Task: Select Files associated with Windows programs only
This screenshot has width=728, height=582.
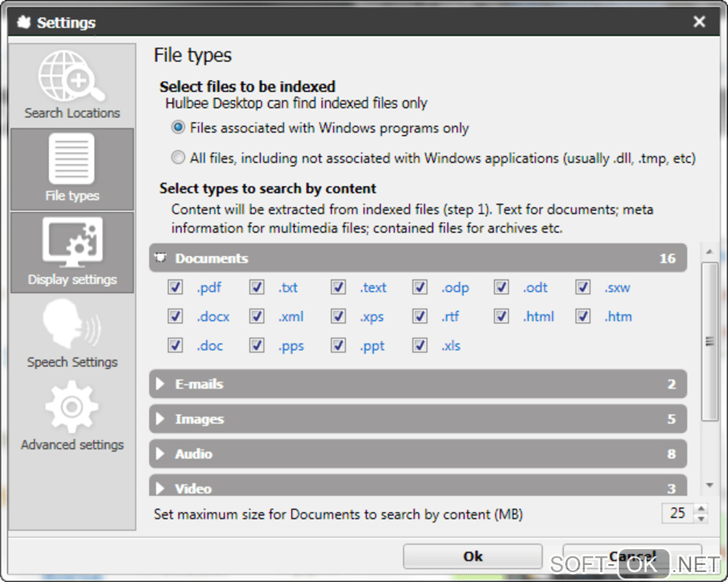Action: click(x=178, y=127)
